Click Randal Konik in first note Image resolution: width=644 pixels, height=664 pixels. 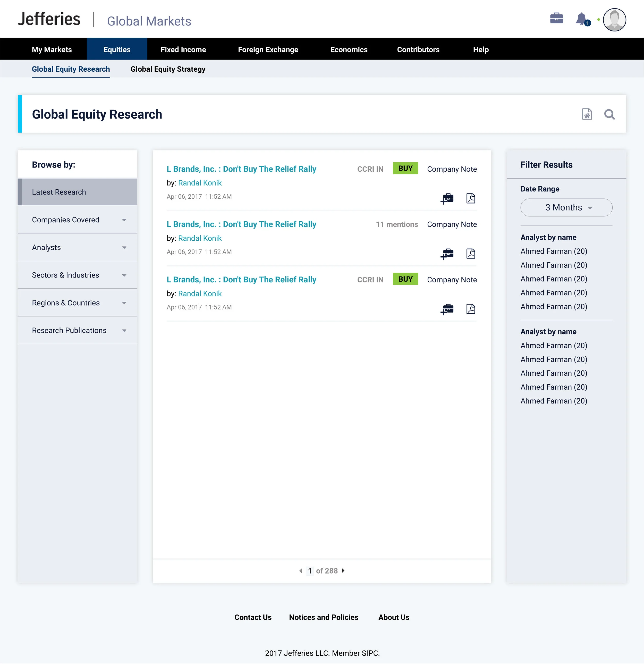pyautogui.click(x=200, y=183)
